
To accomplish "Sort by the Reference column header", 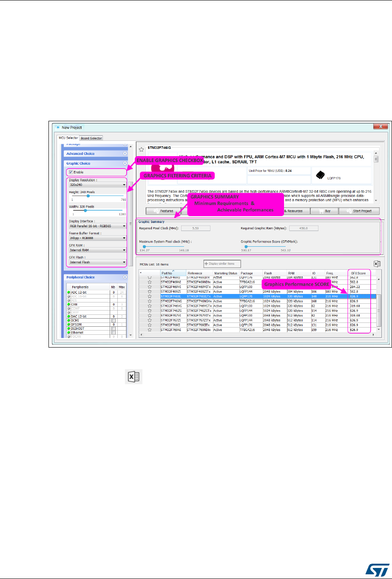I will coord(199,273).
